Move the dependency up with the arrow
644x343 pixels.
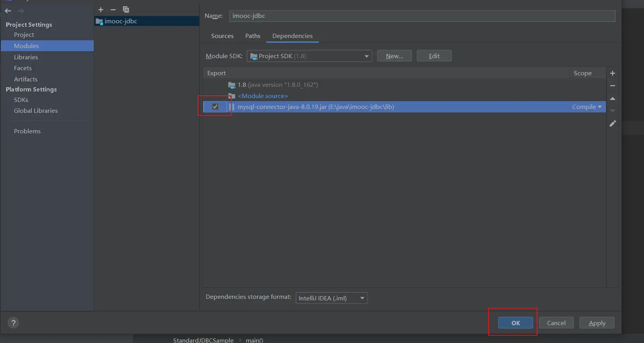click(x=612, y=99)
